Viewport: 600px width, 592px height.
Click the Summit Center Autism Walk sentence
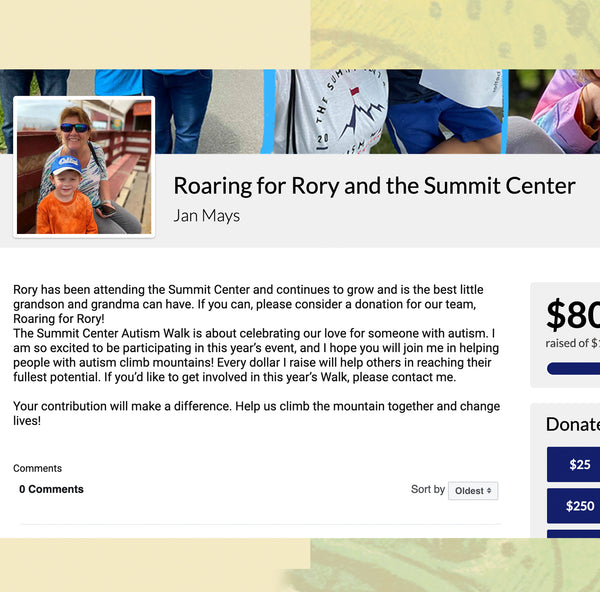click(x=254, y=333)
